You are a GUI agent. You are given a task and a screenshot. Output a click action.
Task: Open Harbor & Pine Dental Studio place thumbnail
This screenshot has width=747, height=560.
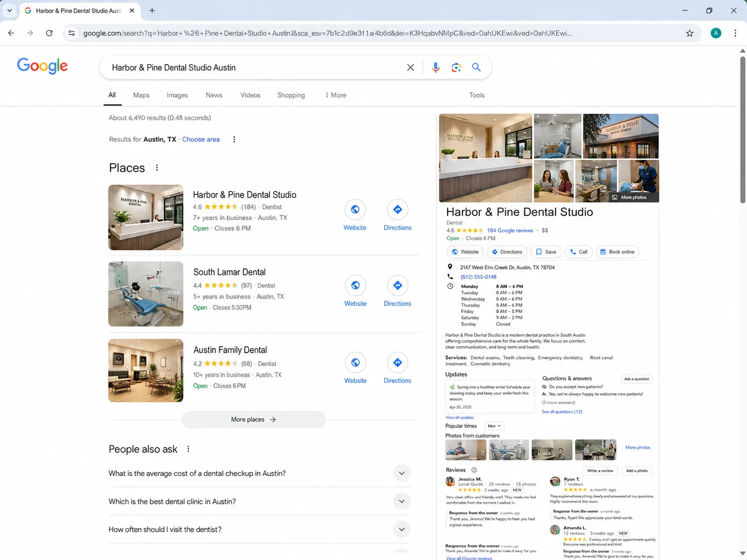point(145,217)
